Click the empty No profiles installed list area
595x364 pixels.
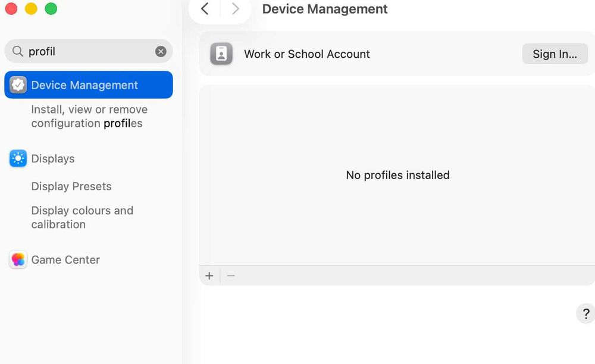pos(397,175)
